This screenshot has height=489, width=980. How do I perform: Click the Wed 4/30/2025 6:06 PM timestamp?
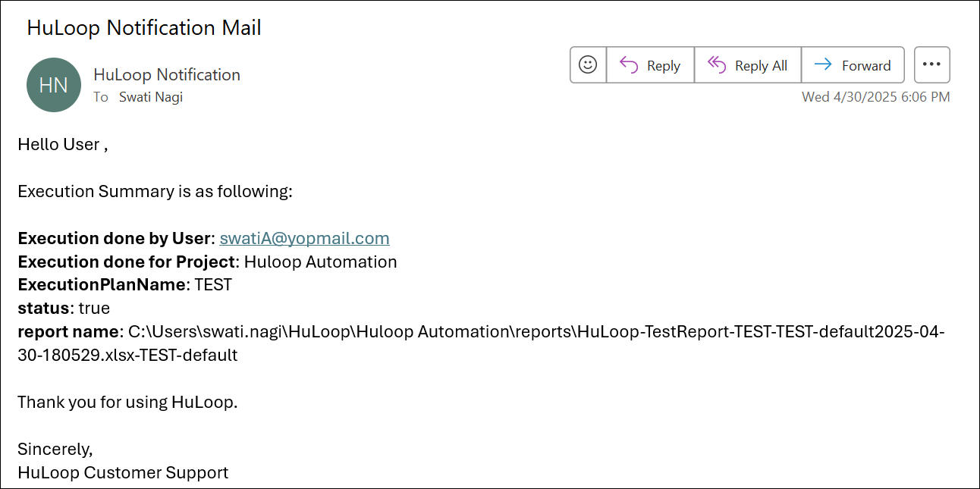[x=875, y=97]
